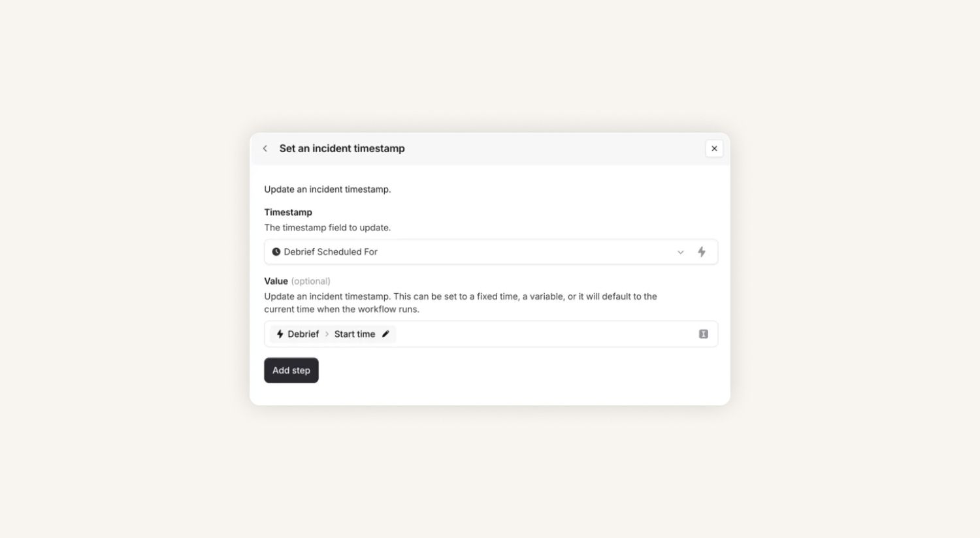Click the 'Update an incident timestamp.' description

(x=327, y=189)
